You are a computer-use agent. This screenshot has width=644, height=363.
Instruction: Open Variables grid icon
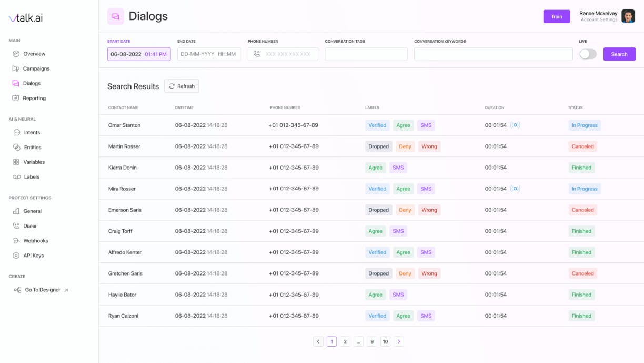16,162
